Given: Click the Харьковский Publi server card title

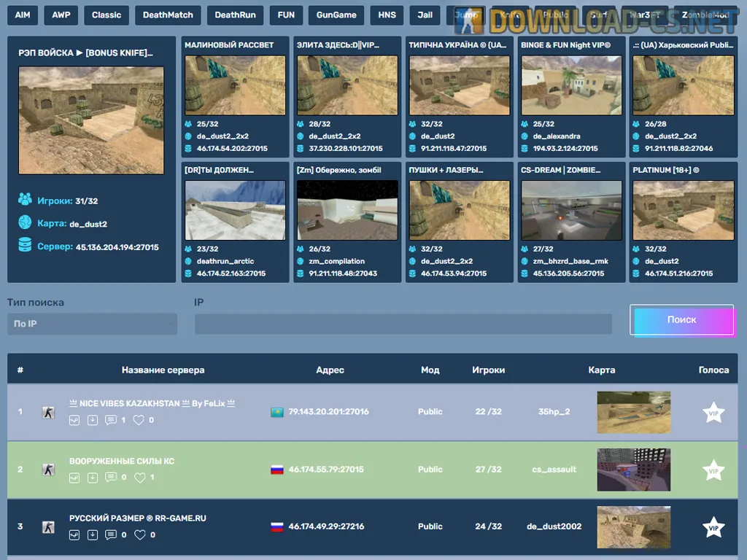Looking at the screenshot, I should tap(683, 44).
